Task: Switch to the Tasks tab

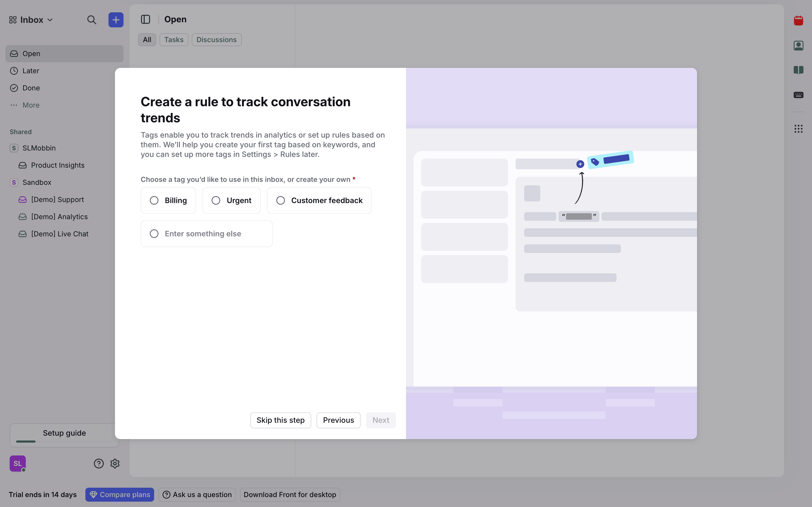Action: pyautogui.click(x=173, y=40)
